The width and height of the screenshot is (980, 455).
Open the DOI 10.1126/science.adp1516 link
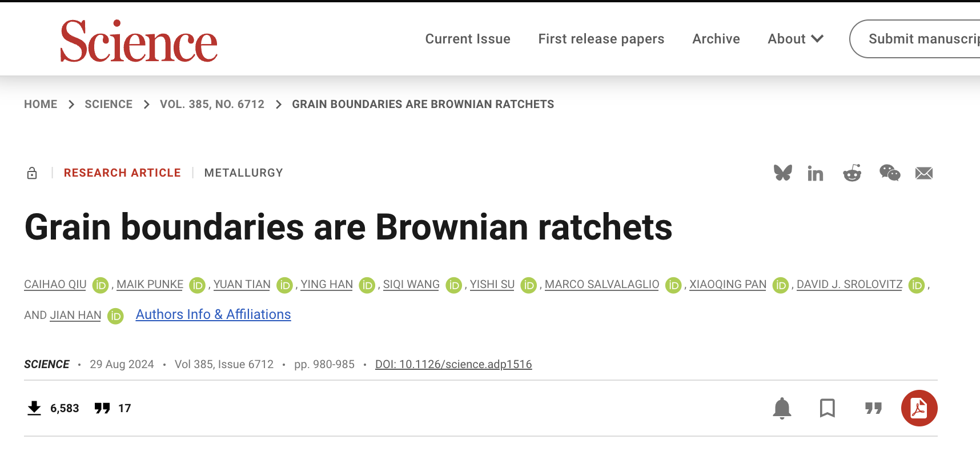[453, 364]
